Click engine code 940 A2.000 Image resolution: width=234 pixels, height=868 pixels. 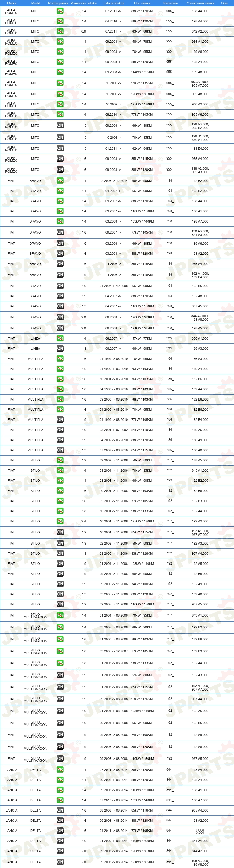pos(200,104)
